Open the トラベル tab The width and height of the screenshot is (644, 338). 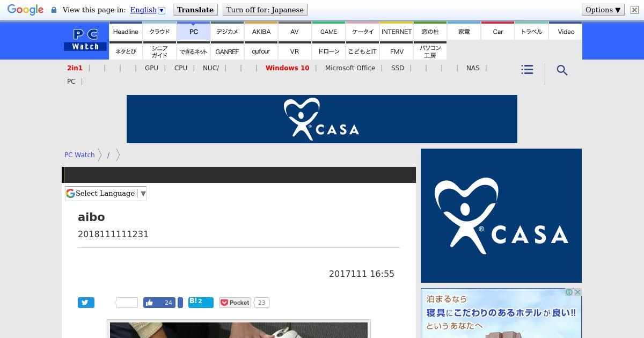tap(531, 32)
